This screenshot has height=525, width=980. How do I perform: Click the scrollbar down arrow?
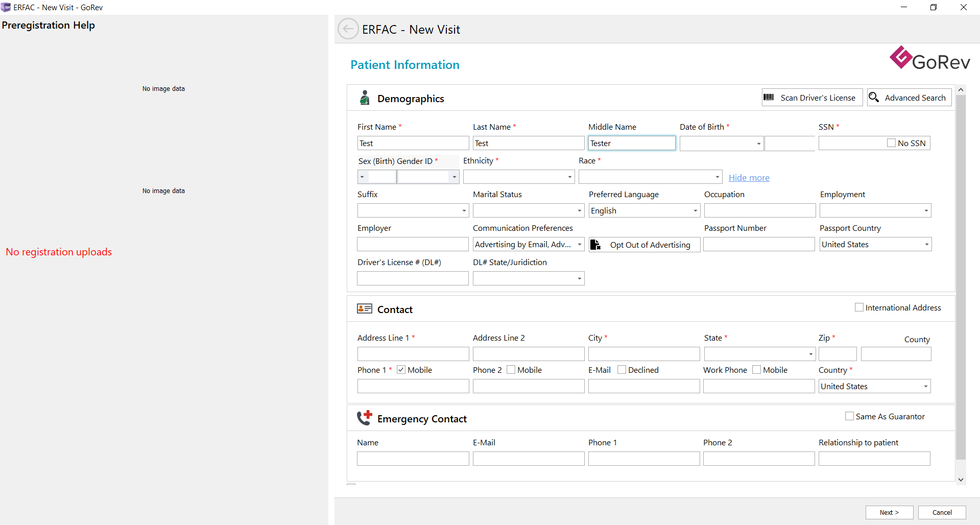pyautogui.click(x=961, y=480)
